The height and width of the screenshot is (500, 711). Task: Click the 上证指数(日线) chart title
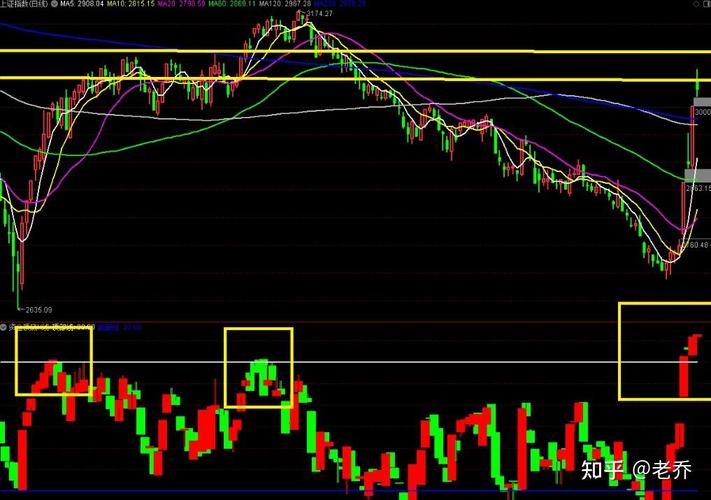(23, 5)
